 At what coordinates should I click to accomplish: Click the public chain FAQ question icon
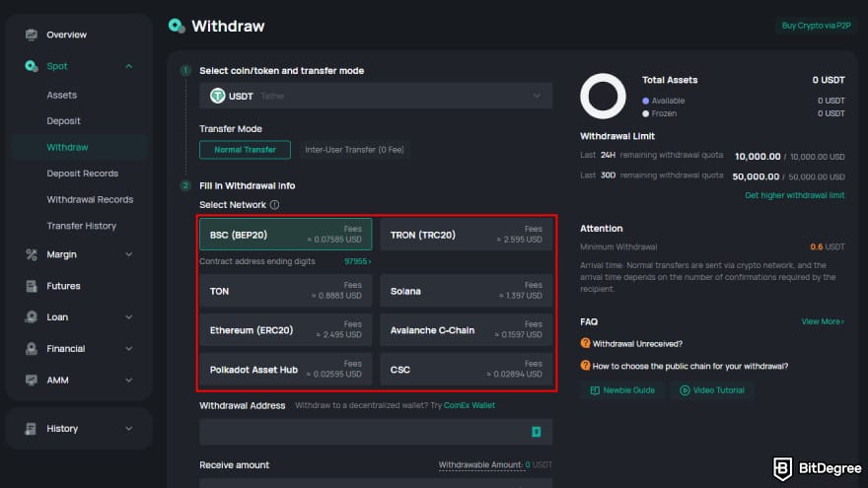click(585, 365)
